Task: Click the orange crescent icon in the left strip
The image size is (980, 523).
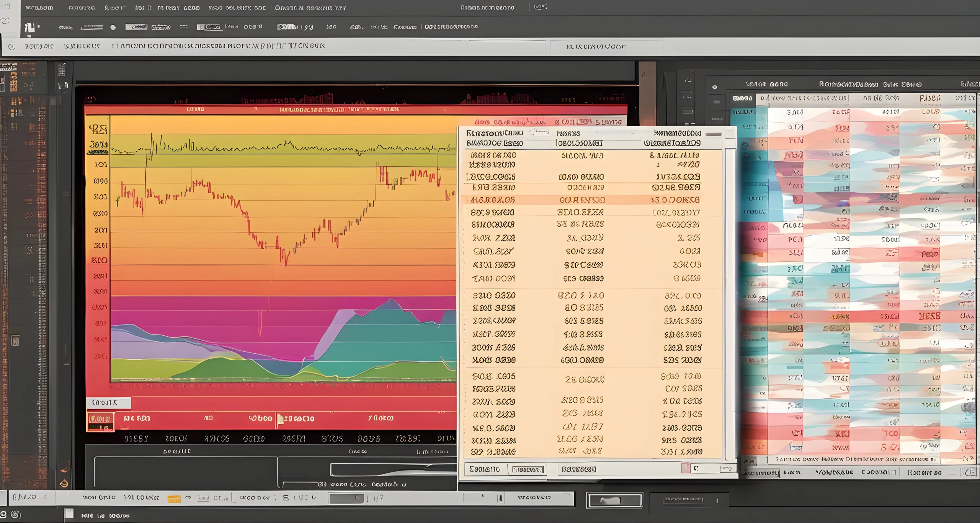Action: pyautogui.click(x=66, y=467)
